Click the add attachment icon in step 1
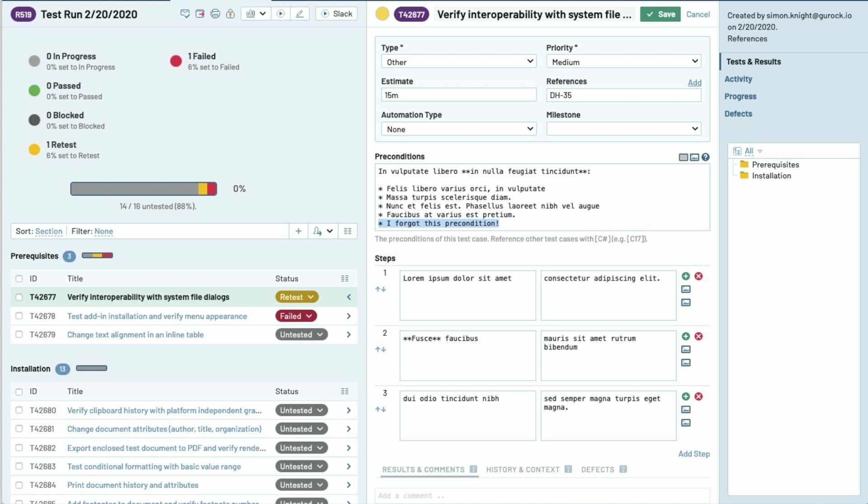 pos(686,289)
